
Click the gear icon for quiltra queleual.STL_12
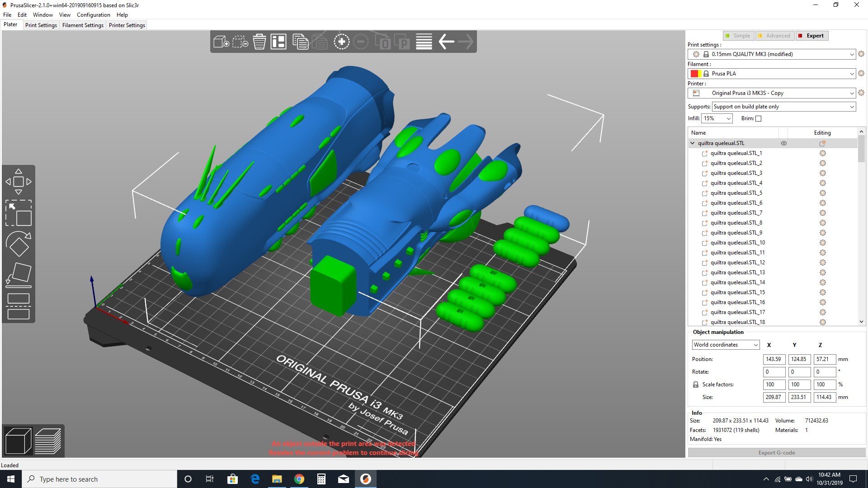[x=822, y=263]
